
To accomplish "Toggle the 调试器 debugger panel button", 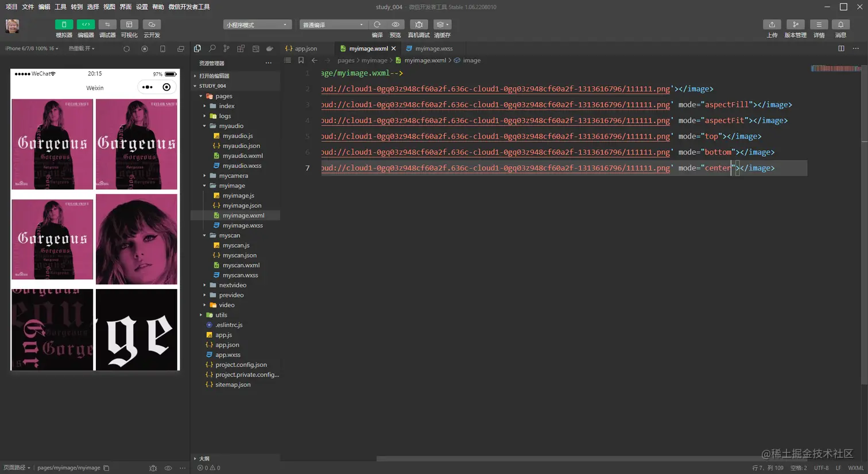I will coord(107,25).
